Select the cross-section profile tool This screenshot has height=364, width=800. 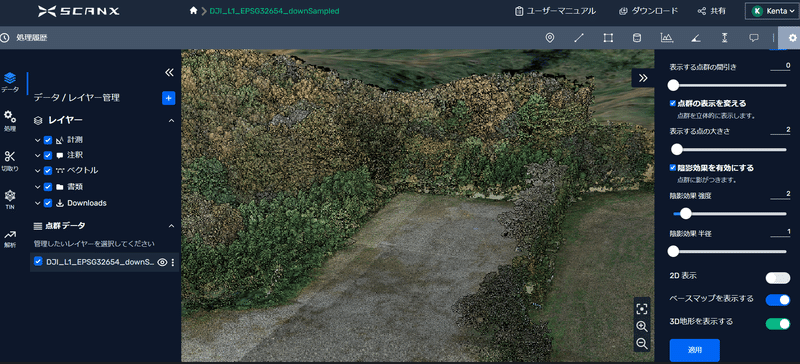pos(666,38)
